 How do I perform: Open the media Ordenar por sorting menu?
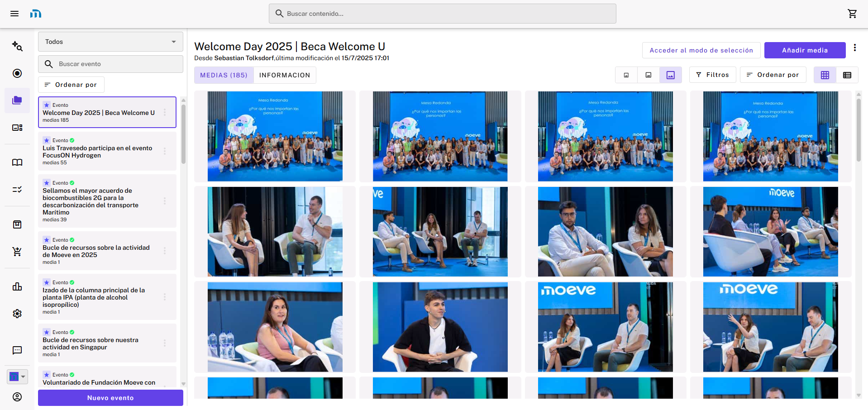[x=773, y=75]
